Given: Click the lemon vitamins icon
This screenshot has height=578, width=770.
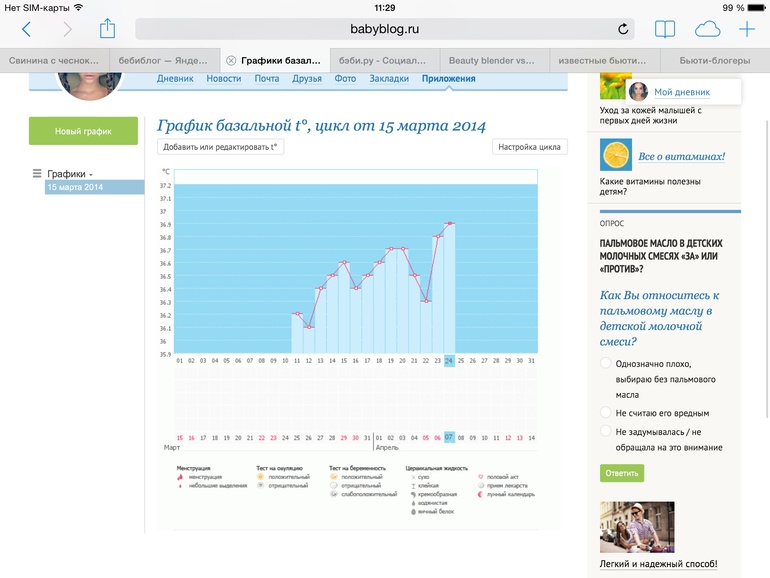Looking at the screenshot, I should [615, 155].
